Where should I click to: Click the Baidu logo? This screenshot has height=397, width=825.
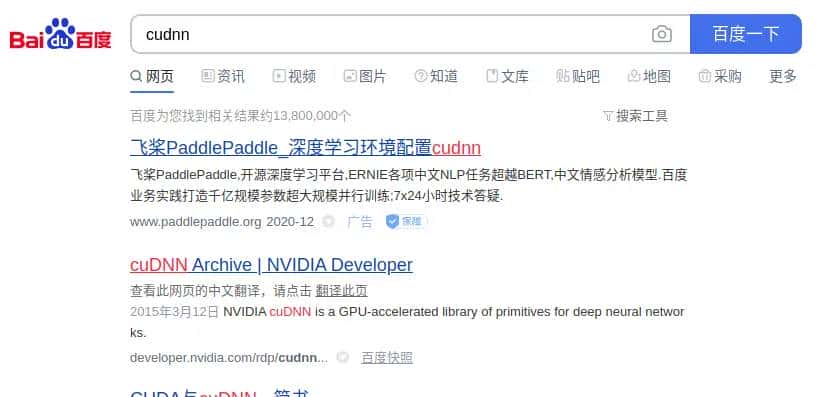(x=61, y=34)
